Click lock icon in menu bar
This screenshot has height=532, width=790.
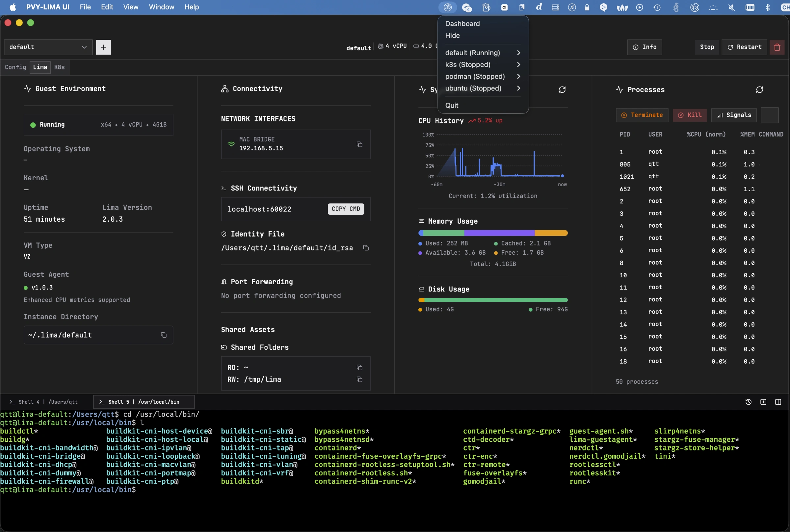click(x=587, y=7)
